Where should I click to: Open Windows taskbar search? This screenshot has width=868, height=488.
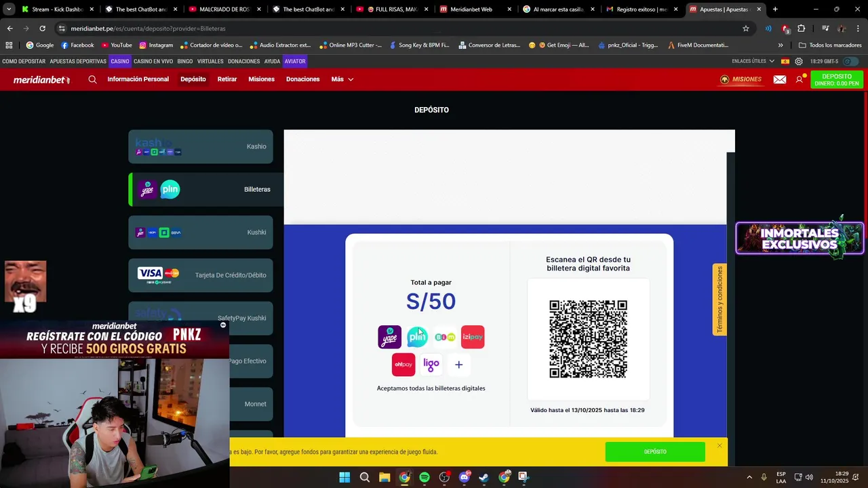[365, 477]
